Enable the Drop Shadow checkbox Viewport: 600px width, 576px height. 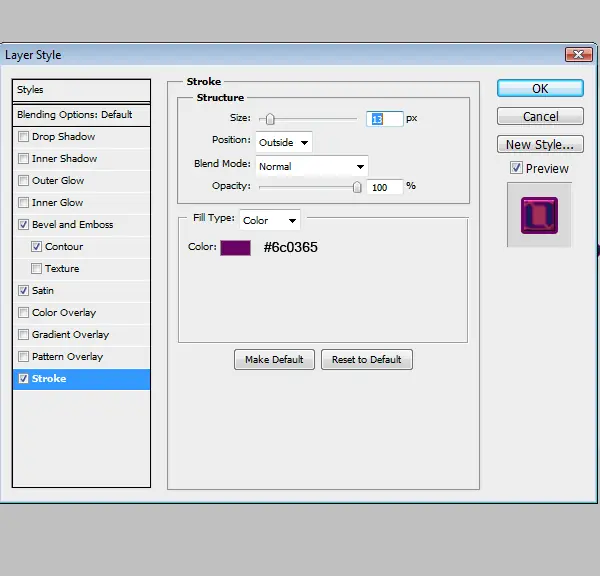(x=23, y=137)
